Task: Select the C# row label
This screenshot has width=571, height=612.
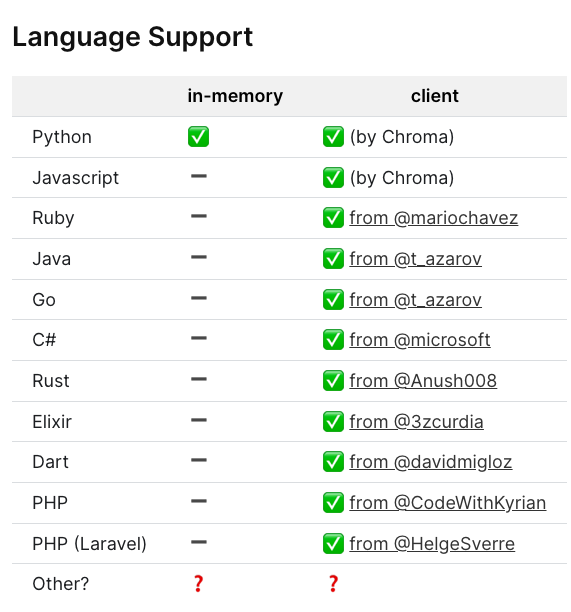Action: tap(44, 340)
